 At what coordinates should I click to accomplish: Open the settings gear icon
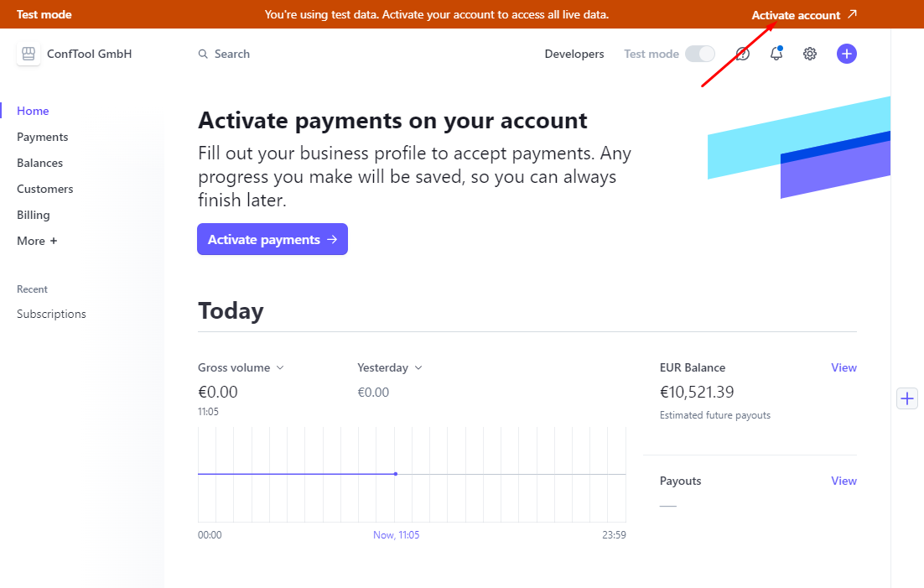[810, 54]
